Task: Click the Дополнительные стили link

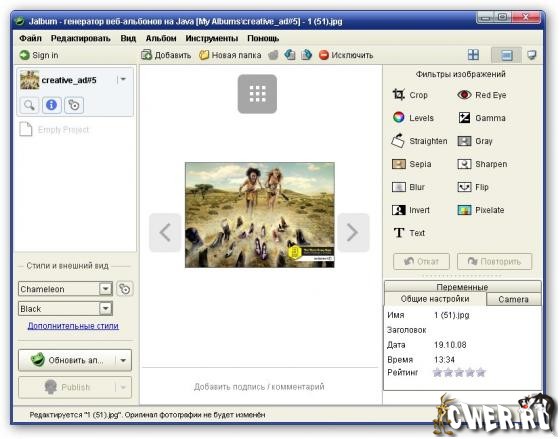Action: [73, 326]
